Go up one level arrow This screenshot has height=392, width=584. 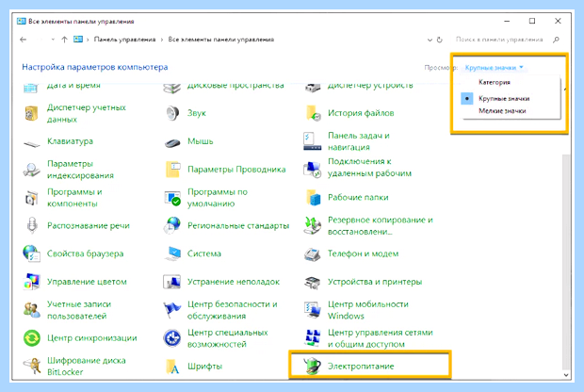pyautogui.click(x=64, y=40)
